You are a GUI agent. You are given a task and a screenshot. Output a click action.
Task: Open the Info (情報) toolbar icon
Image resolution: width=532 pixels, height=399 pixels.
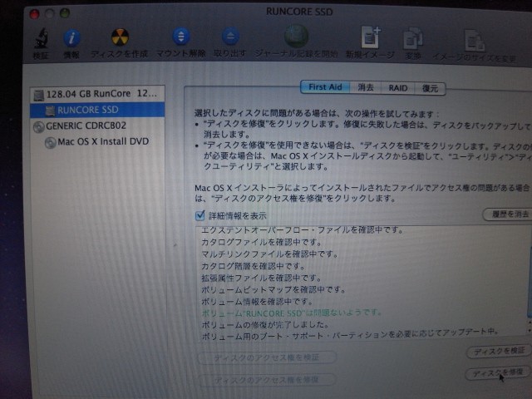click(x=72, y=37)
